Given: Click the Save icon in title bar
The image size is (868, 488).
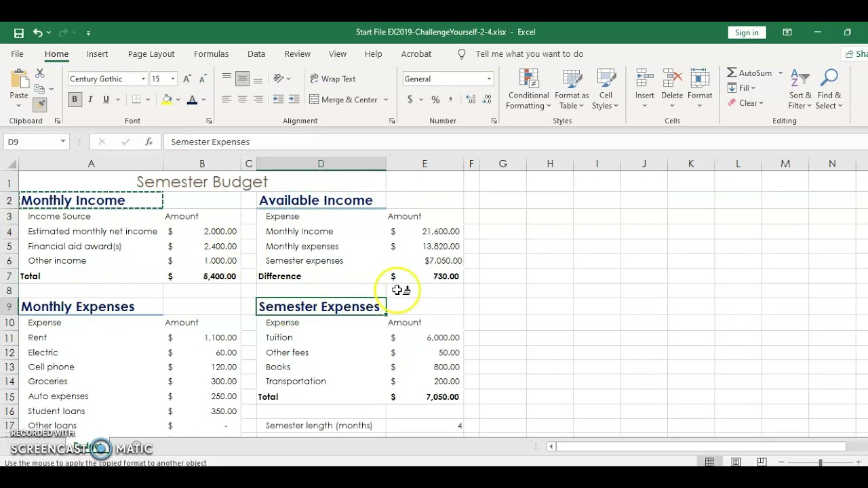Looking at the screenshot, I should 19,33.
